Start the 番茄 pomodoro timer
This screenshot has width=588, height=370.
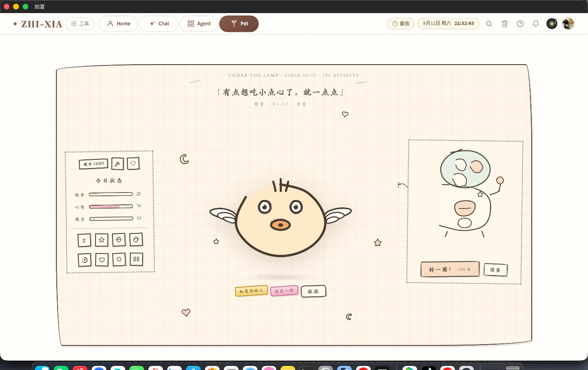(401, 24)
